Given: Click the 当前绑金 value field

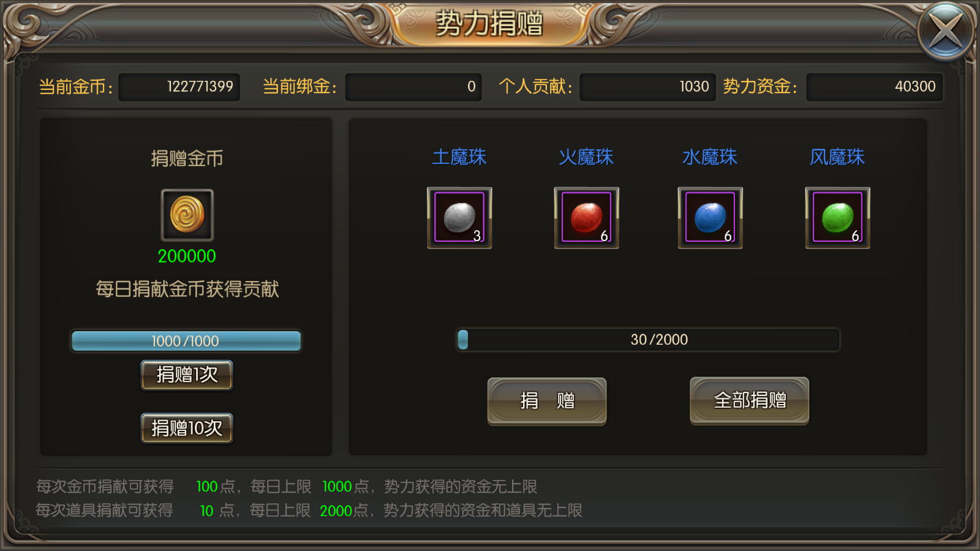Looking at the screenshot, I should pyautogui.click(x=413, y=87).
